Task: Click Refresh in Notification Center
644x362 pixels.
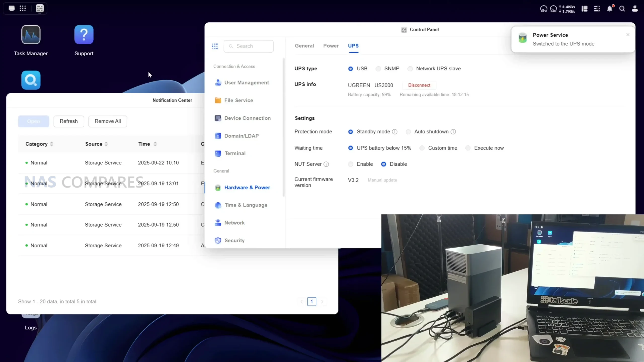Action: tap(69, 121)
